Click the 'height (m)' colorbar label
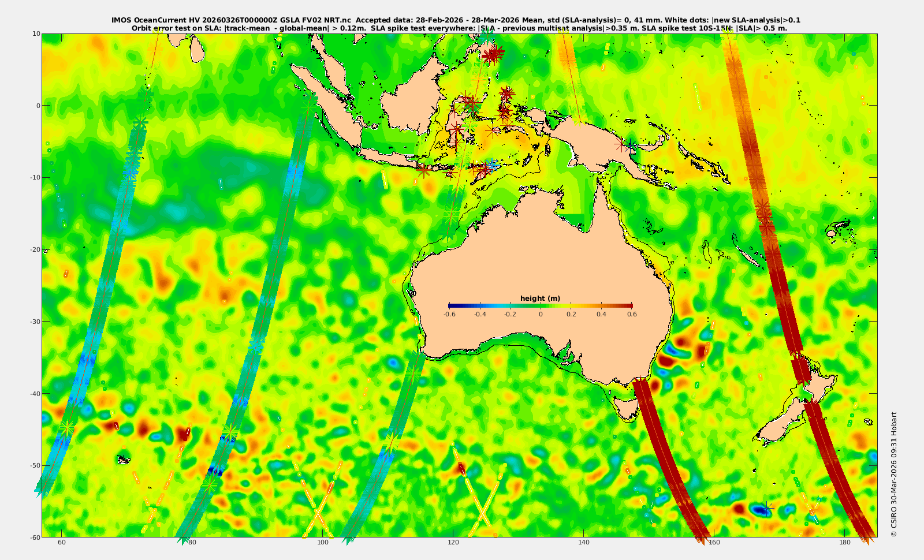This screenshot has width=924, height=560. (540, 298)
